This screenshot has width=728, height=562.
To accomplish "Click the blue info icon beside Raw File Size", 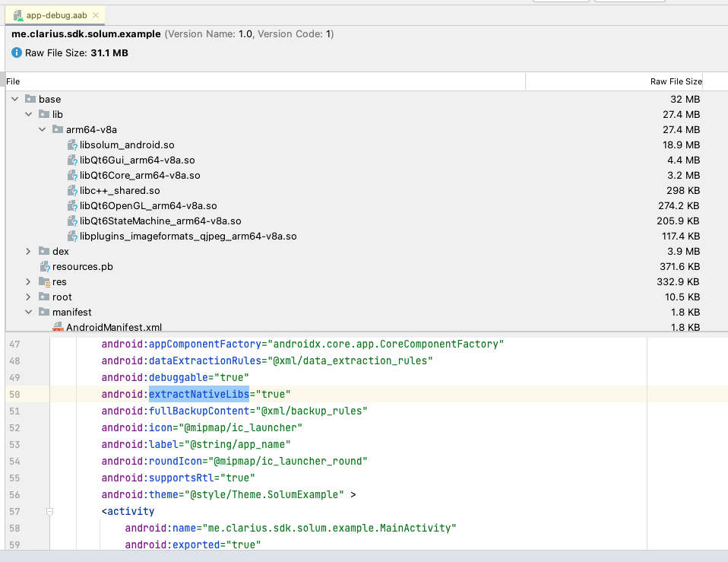I will 16,52.
